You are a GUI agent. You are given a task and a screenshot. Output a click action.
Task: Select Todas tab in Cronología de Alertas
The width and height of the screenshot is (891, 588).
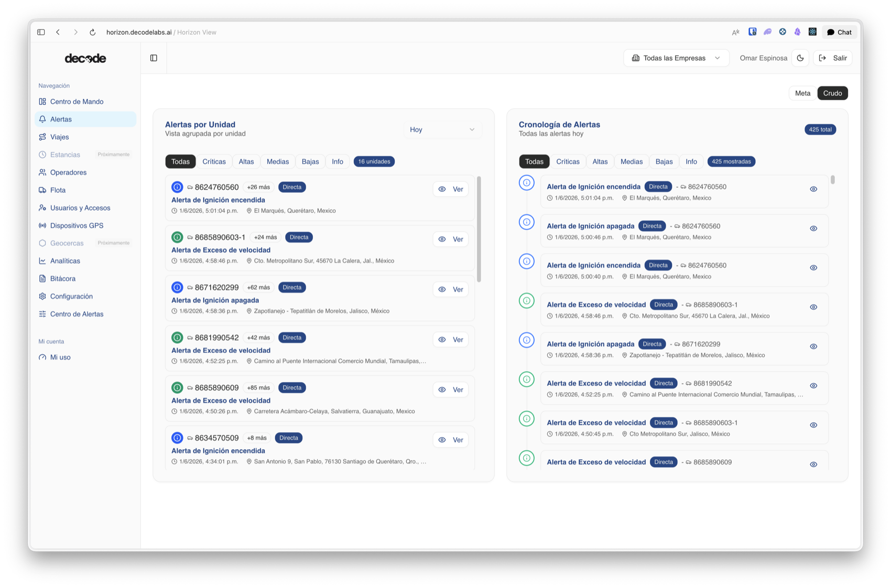tap(534, 161)
